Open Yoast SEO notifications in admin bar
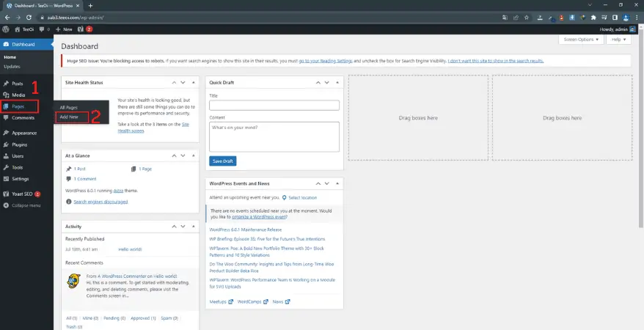Screen dimensions: 644x330 coord(85,29)
